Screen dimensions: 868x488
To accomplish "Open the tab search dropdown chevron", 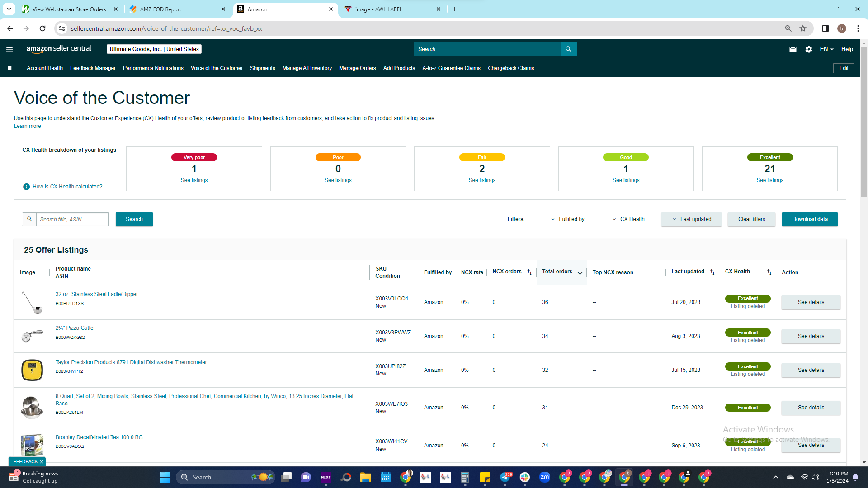I will point(9,9).
